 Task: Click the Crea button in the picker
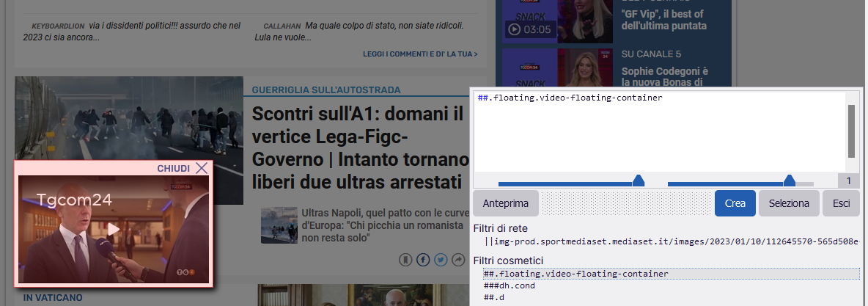point(735,203)
